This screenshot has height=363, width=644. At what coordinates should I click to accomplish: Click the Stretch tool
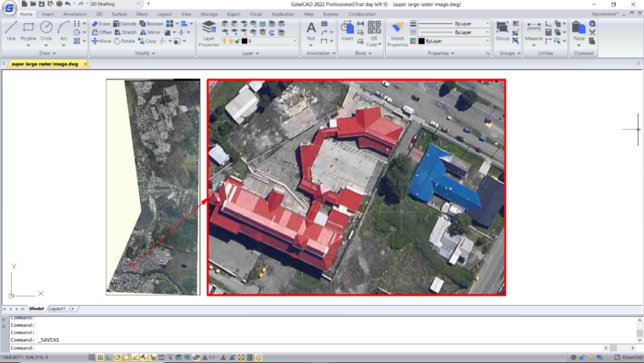point(126,32)
